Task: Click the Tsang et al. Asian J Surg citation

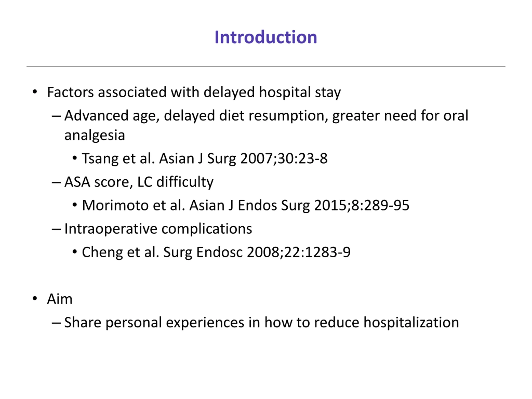Action: [x=205, y=159]
